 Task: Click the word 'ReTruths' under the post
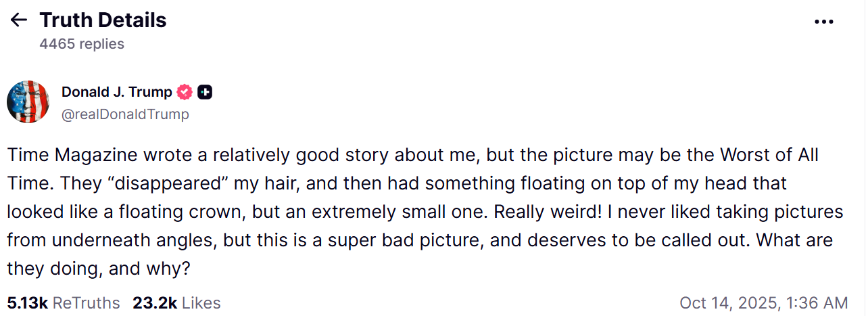pyautogui.click(x=86, y=302)
